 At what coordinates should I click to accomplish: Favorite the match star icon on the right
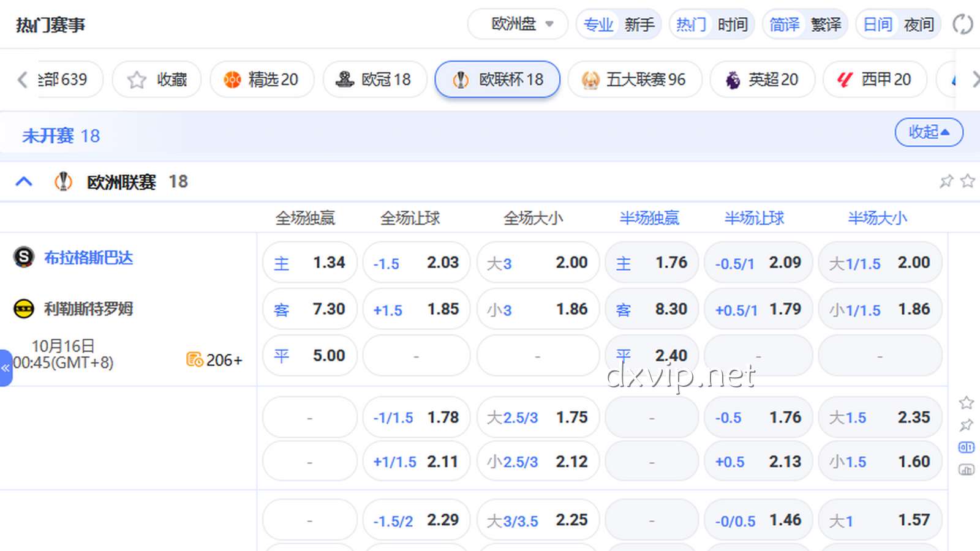click(x=967, y=402)
